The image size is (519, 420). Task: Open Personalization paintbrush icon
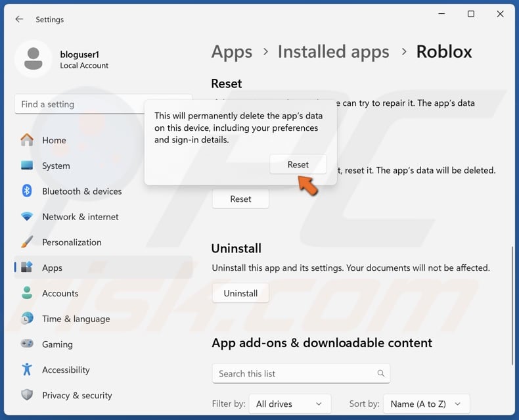click(x=27, y=242)
